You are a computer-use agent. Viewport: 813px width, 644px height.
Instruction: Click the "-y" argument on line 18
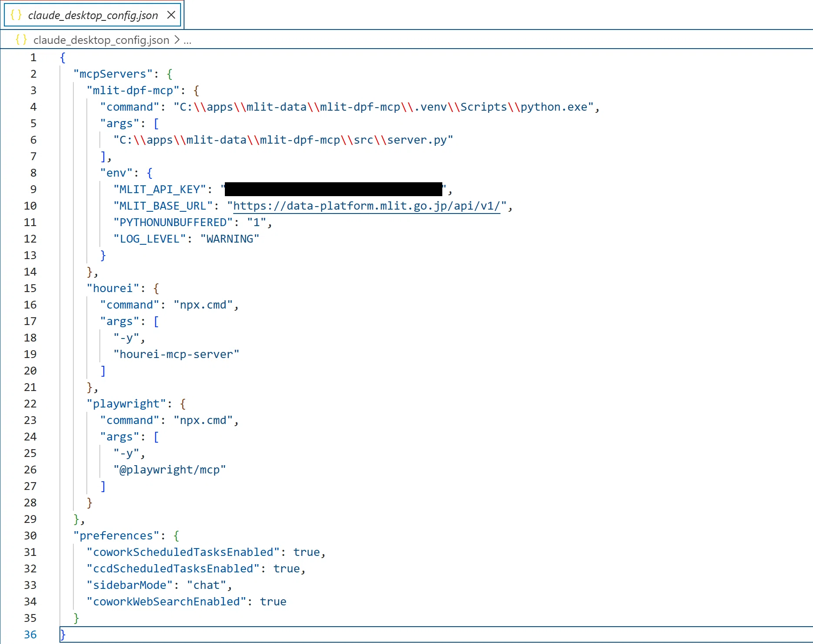coord(126,338)
